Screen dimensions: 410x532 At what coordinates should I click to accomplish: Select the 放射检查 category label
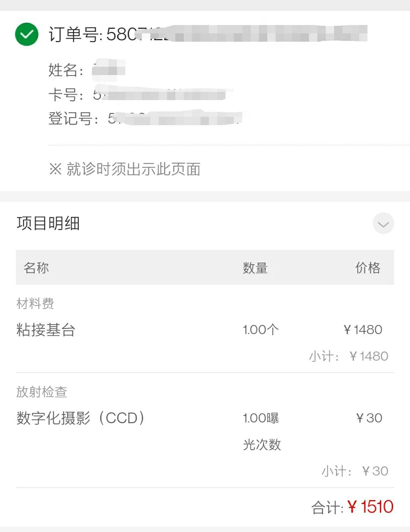coord(42,392)
